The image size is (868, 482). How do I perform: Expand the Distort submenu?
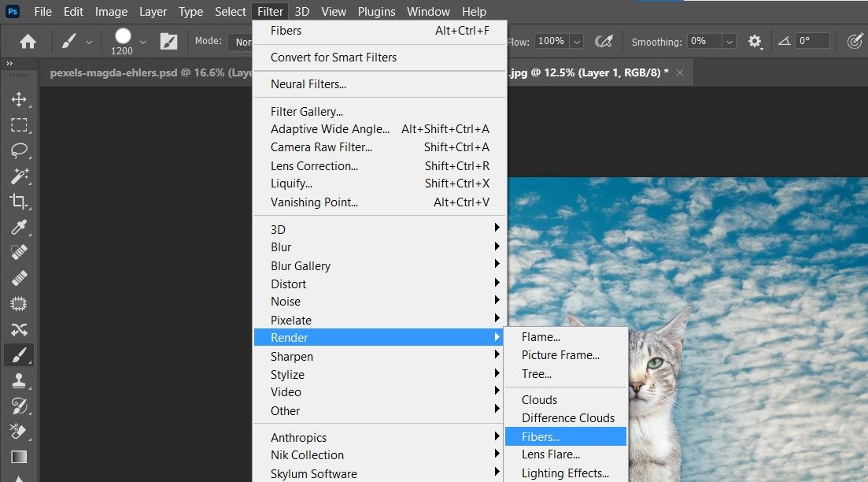coord(380,284)
